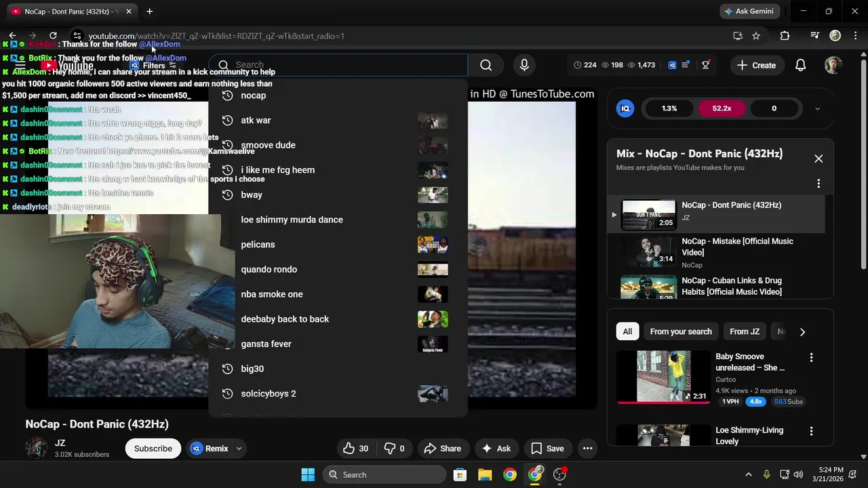The width and height of the screenshot is (868, 488).
Task: Choose 'smoove dude' search suggestion
Action: click(x=338, y=145)
